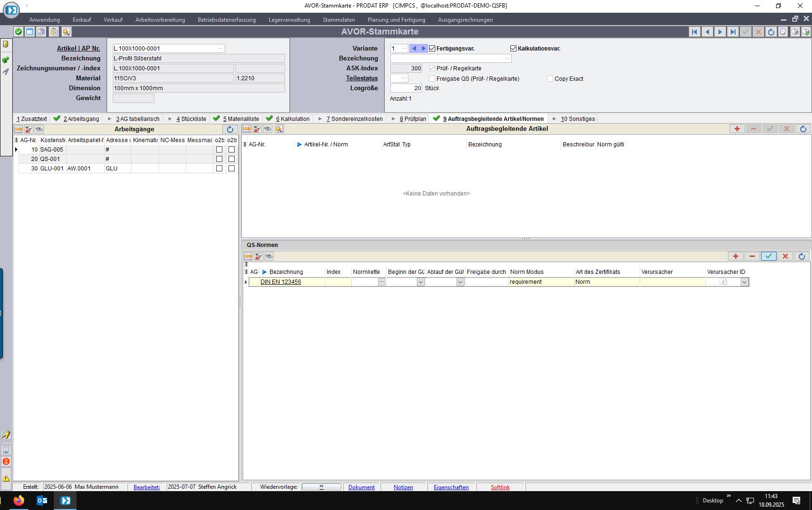Click the clipboard paste icon in the top toolbar
812x510 pixels.
tap(54, 32)
